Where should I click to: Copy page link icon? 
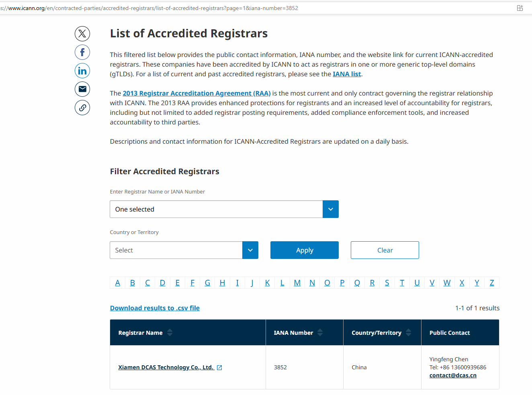pyautogui.click(x=82, y=108)
